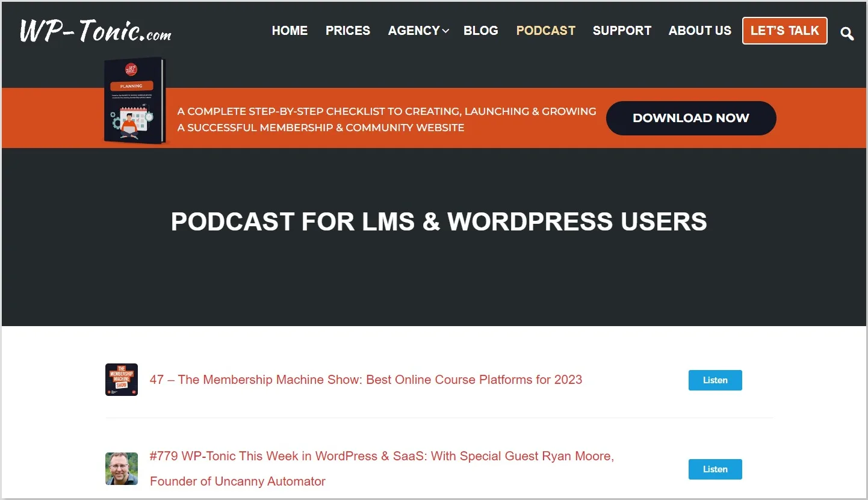868x500 pixels.
Task: Click the Ryan Moore episode photo
Action: pos(122,469)
